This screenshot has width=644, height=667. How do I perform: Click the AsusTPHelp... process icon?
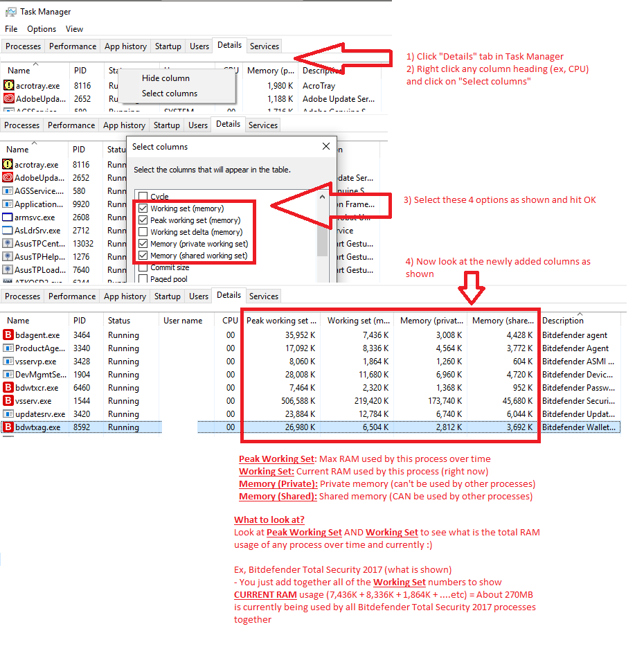click(7, 256)
